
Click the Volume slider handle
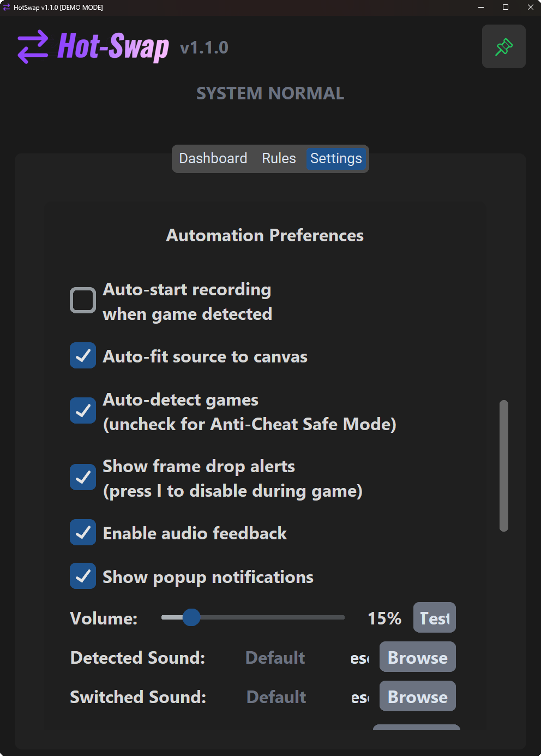[x=191, y=617]
